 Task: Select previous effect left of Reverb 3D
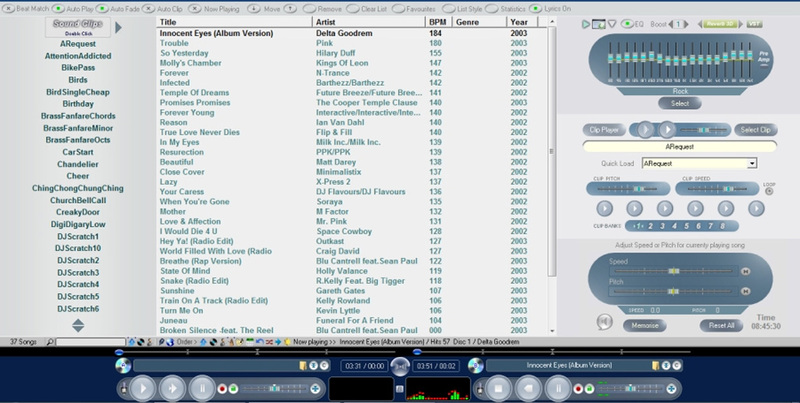(x=700, y=24)
